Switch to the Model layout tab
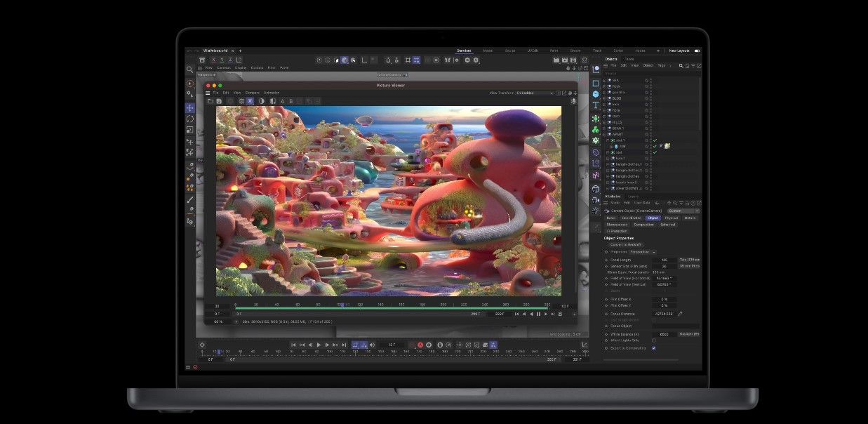Screen dimensions: 868x424 point(488,51)
